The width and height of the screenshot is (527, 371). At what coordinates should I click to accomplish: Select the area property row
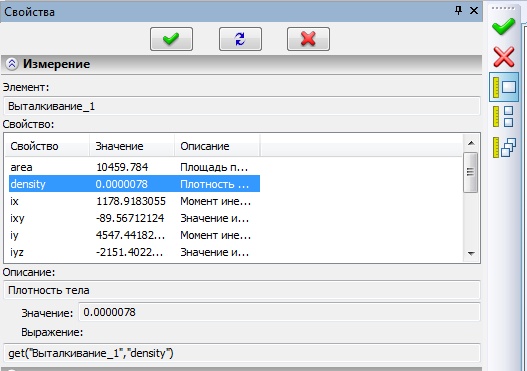coord(134,167)
